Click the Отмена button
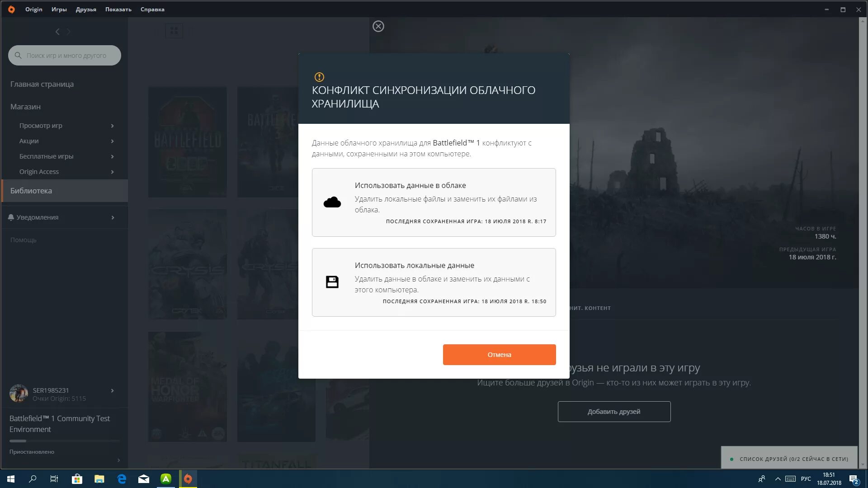Viewport: 868px width, 488px height. pyautogui.click(x=499, y=355)
